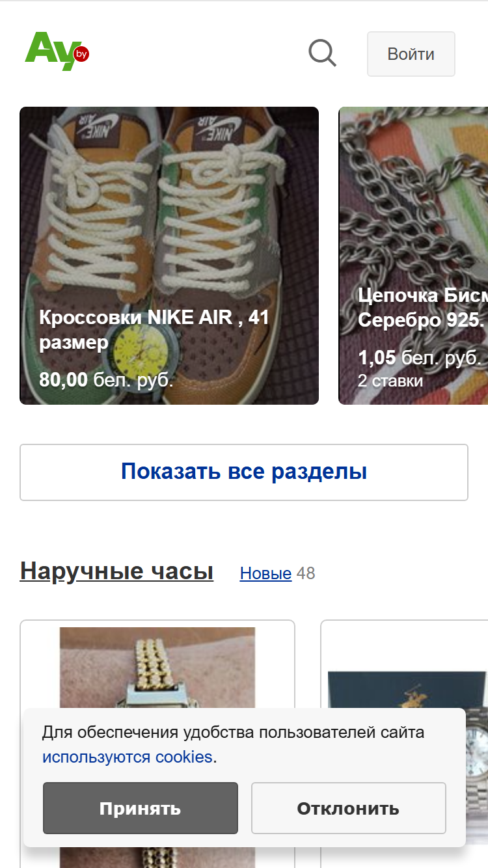Open the silver chain photo card
Screen dimensions: 488x868
point(413,256)
